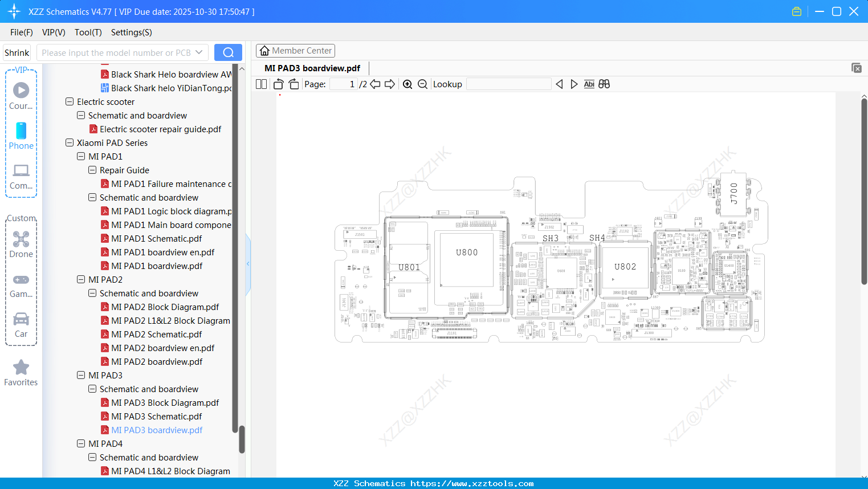The width and height of the screenshot is (868, 489).
Task: Open MI PAD3 Block Diagram.pdf
Action: pyautogui.click(x=165, y=402)
